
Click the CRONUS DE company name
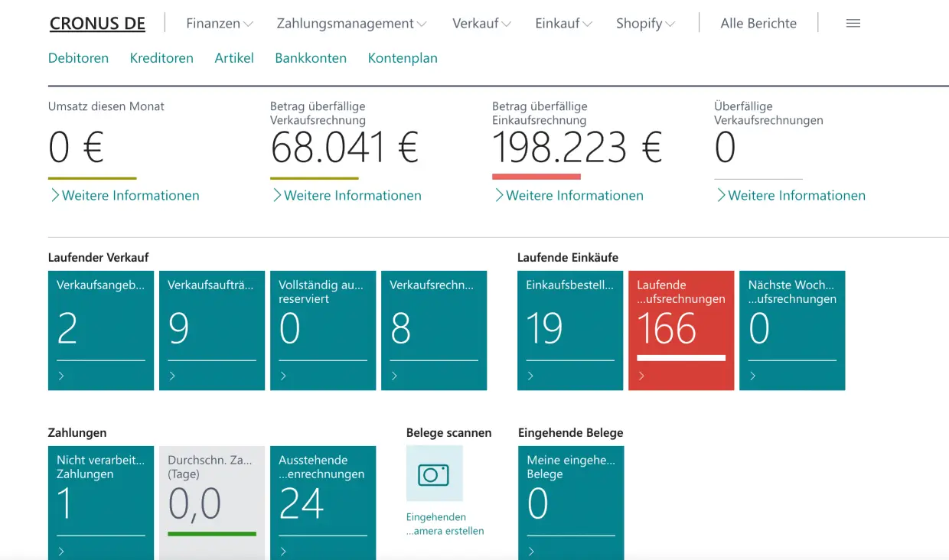coord(97,24)
